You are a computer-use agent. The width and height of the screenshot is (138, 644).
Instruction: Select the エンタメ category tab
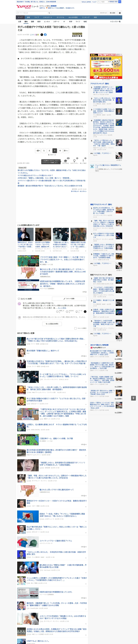click(47, 21)
